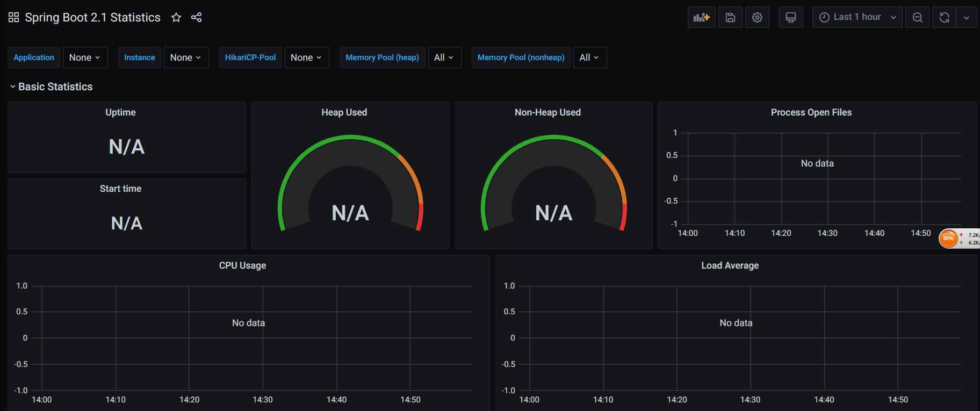Click the Memory Pool (nonheap) label

pyautogui.click(x=521, y=57)
